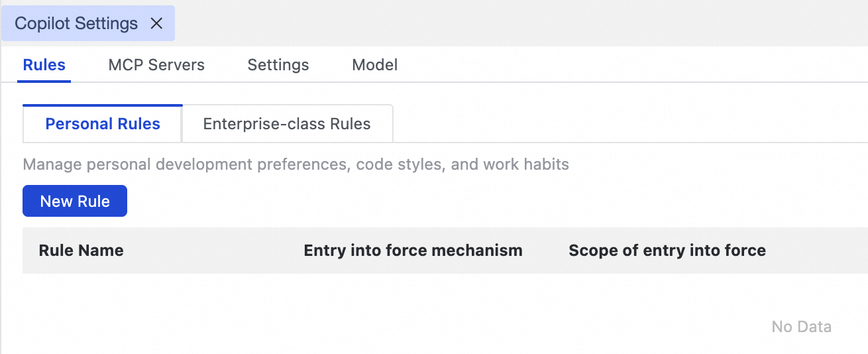The height and width of the screenshot is (354, 868).
Task: Close the Copilot Settings tab
Action: (156, 24)
